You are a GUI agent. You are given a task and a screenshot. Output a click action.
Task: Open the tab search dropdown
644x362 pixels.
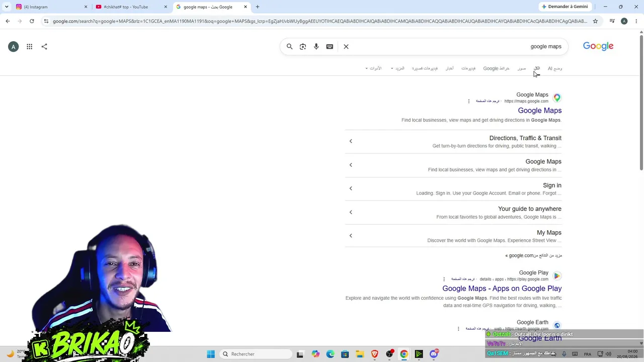coord(7,7)
